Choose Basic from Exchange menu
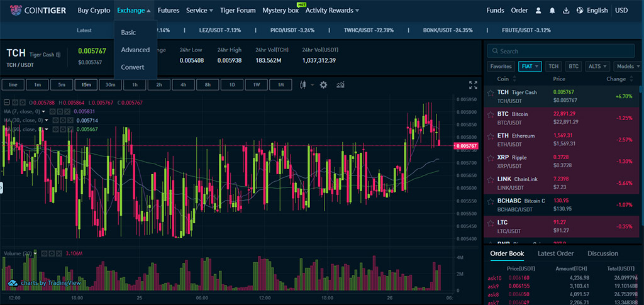The height and width of the screenshot is (305, 644). (x=128, y=33)
